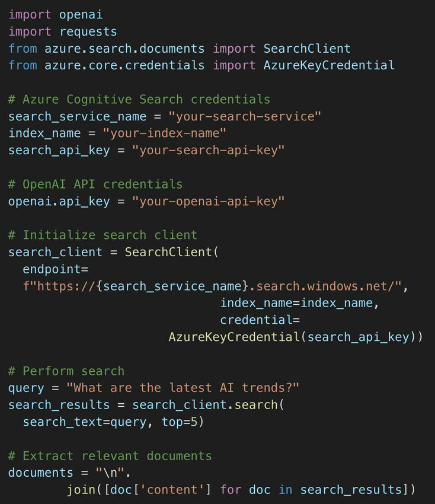Click the Initialize search client comment
Viewport: 435px width, 504px height.
click(103, 235)
